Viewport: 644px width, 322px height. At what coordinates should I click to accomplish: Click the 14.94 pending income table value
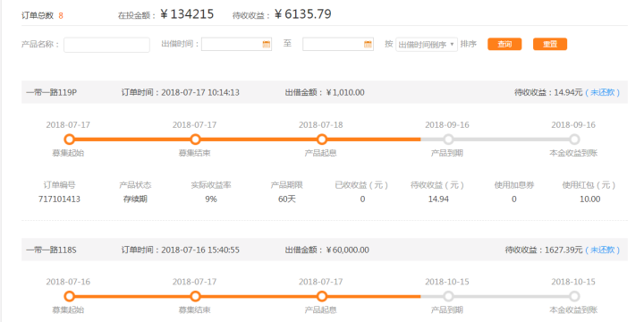coord(438,199)
